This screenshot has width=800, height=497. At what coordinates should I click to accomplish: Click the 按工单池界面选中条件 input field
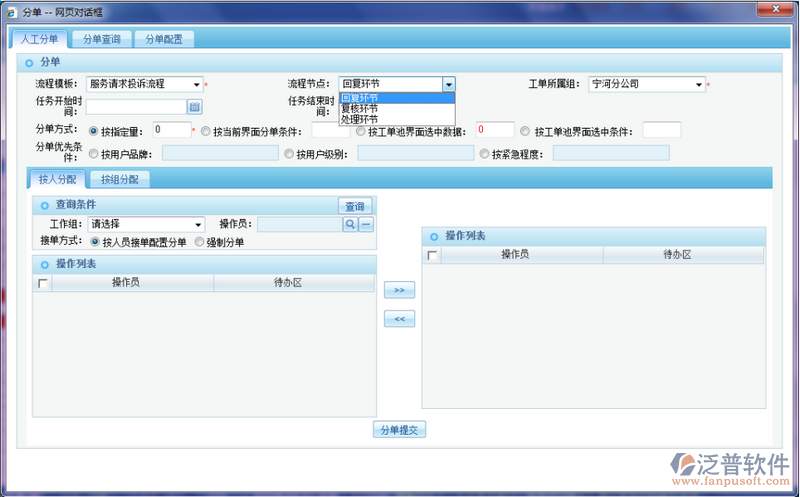coord(662,130)
